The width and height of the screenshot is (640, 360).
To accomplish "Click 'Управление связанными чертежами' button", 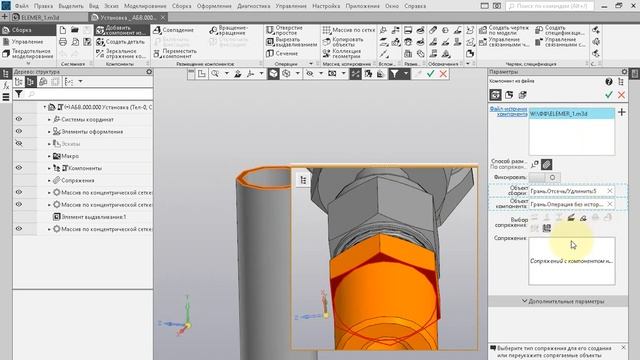I will coord(504,42).
